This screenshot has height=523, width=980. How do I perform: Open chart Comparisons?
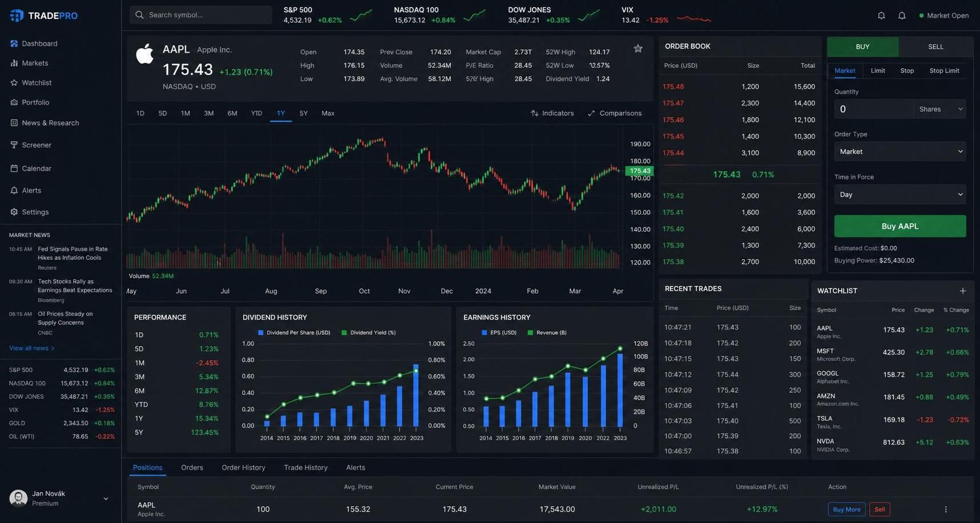click(615, 113)
